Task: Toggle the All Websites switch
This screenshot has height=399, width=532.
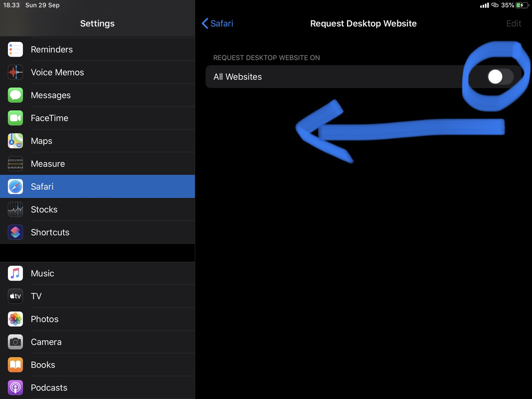Action: (500, 77)
